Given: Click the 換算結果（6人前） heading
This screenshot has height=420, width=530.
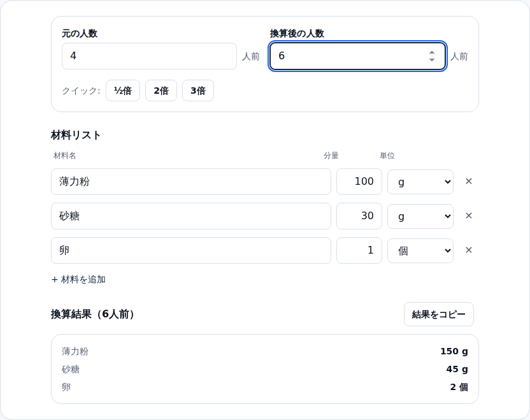Looking at the screenshot, I should (x=93, y=314).
